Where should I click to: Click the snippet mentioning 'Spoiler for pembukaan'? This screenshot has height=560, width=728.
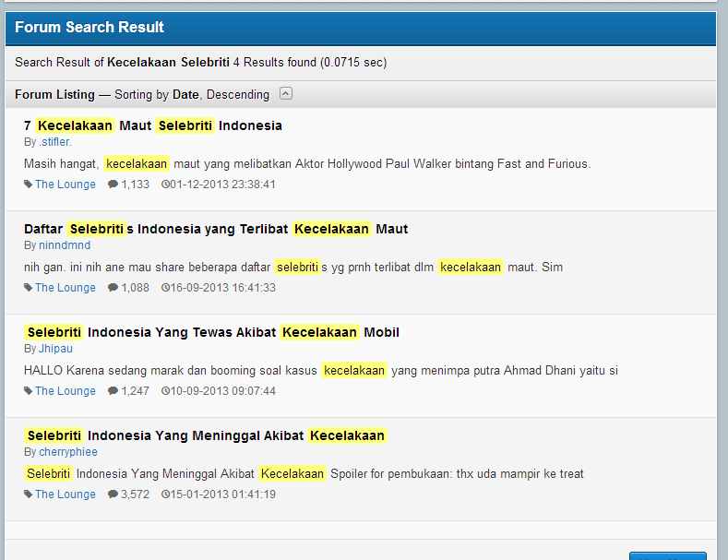[x=304, y=473]
